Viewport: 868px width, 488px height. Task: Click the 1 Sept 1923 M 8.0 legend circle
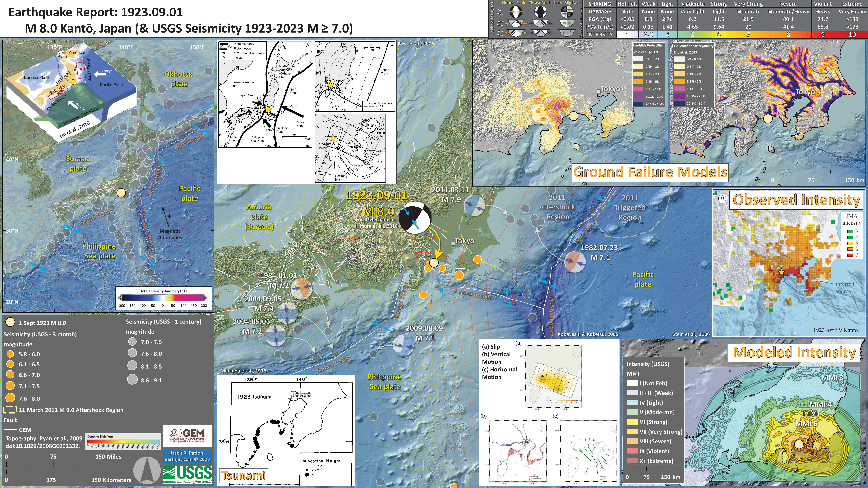(x=10, y=322)
